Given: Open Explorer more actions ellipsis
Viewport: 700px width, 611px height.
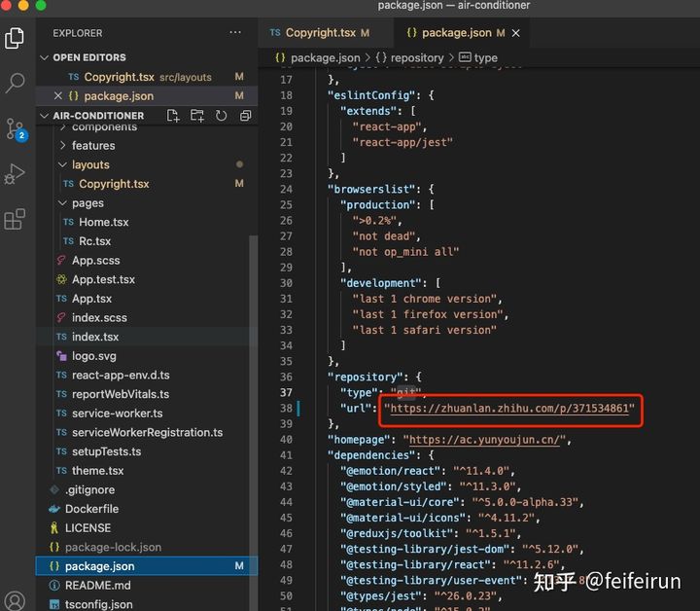Looking at the screenshot, I should 235,33.
